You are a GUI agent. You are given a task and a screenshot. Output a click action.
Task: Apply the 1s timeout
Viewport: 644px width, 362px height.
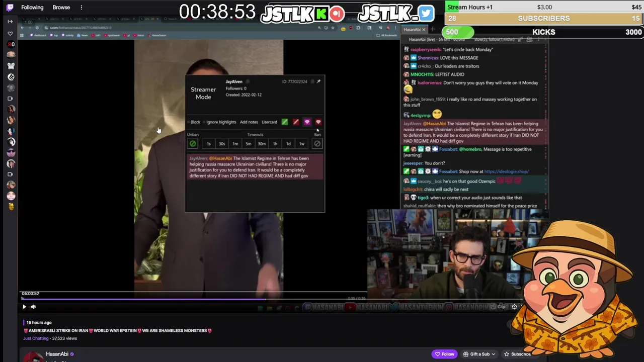[x=209, y=144]
